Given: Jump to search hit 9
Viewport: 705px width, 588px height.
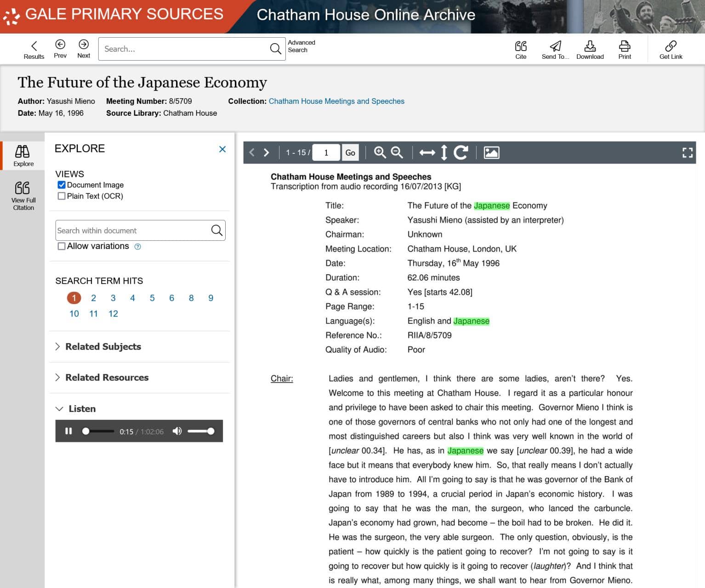Looking at the screenshot, I should pyautogui.click(x=210, y=298).
